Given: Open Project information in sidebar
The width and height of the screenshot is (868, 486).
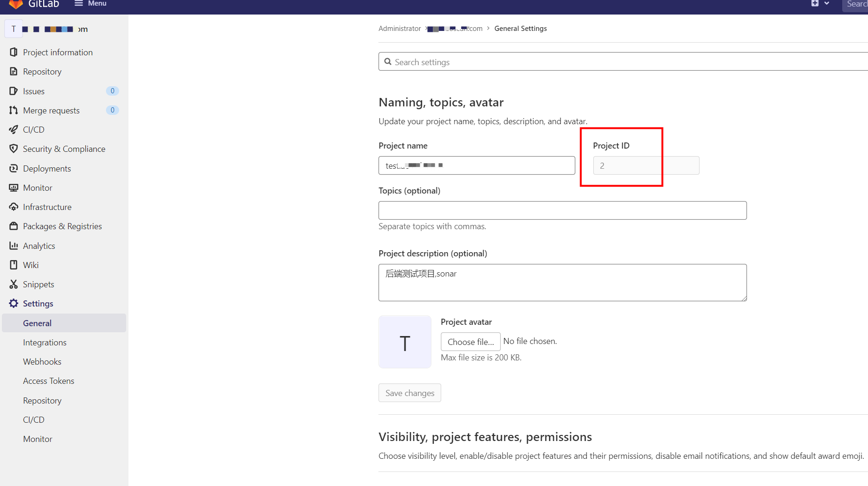Looking at the screenshot, I should (14, 52).
